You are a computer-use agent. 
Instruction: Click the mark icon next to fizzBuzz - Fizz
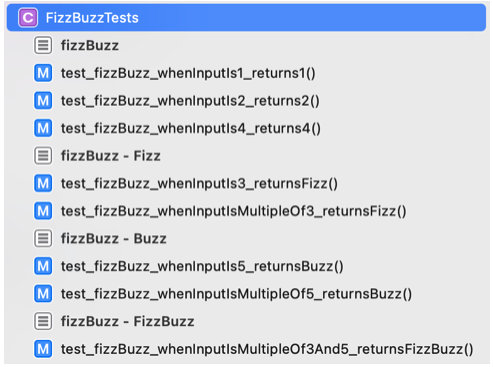coord(43,156)
